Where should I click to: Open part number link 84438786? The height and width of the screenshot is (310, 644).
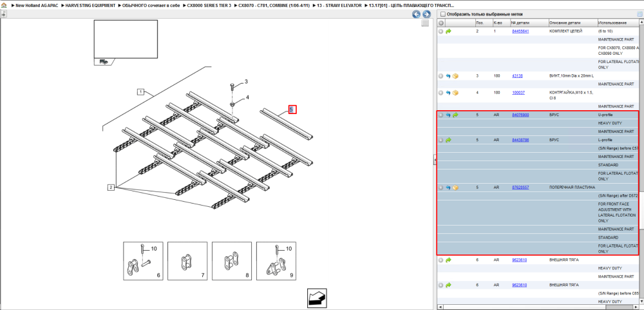click(520, 140)
